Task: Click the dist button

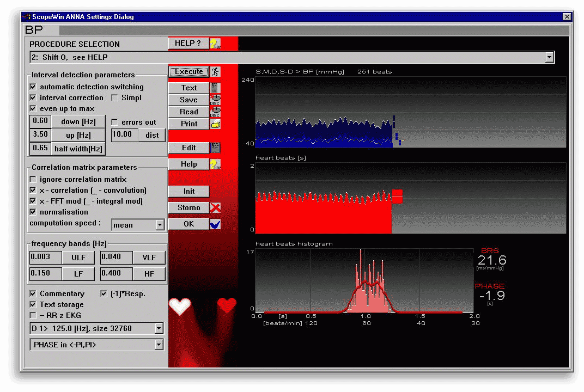Action: click(152, 135)
